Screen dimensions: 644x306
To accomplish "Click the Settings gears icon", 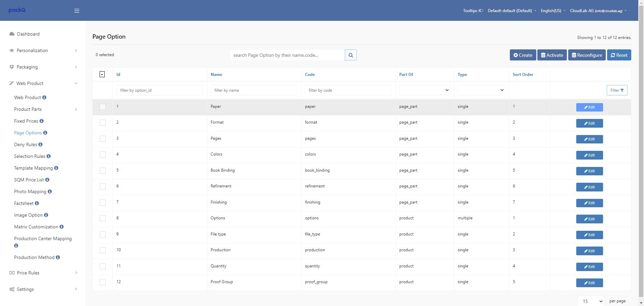I will [12, 289].
